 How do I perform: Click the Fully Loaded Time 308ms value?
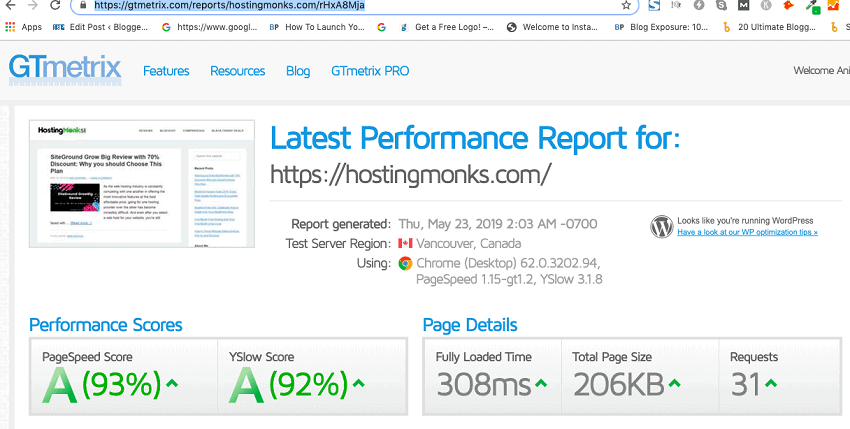click(484, 385)
